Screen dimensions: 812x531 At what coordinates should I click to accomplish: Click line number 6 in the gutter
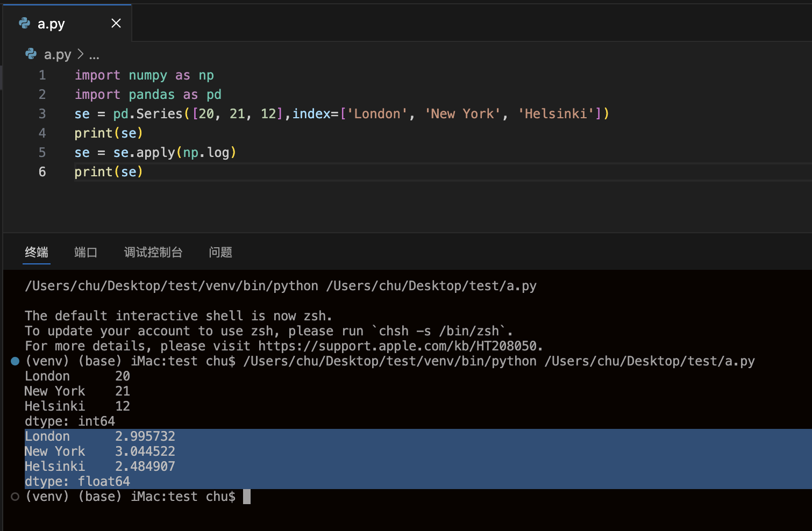click(42, 171)
